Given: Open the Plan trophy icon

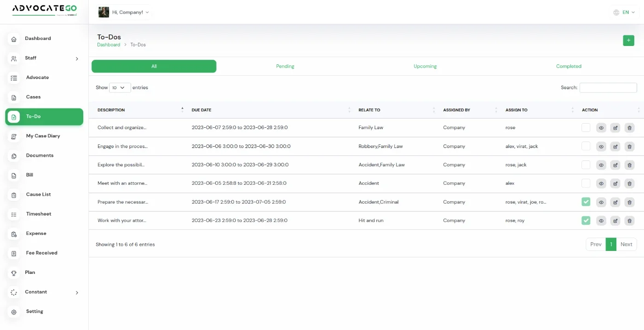Looking at the screenshot, I should [x=14, y=273].
